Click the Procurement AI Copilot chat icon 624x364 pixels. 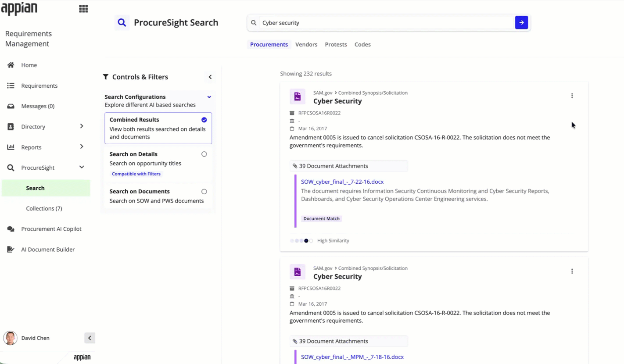click(11, 229)
